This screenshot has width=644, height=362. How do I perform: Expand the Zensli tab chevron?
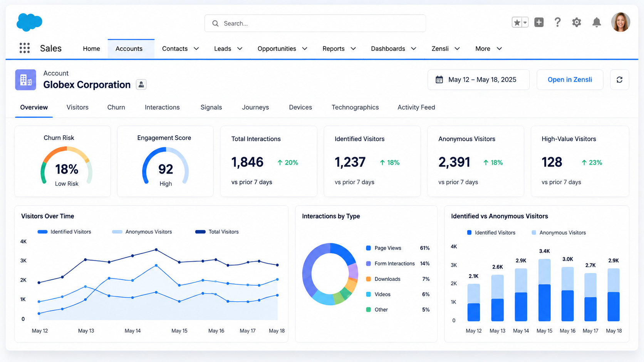[457, 48]
